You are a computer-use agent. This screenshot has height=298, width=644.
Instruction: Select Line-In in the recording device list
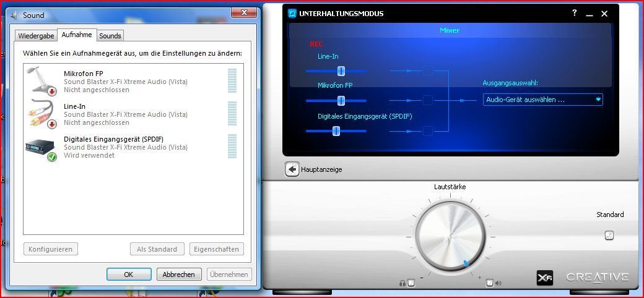pyautogui.click(x=133, y=114)
